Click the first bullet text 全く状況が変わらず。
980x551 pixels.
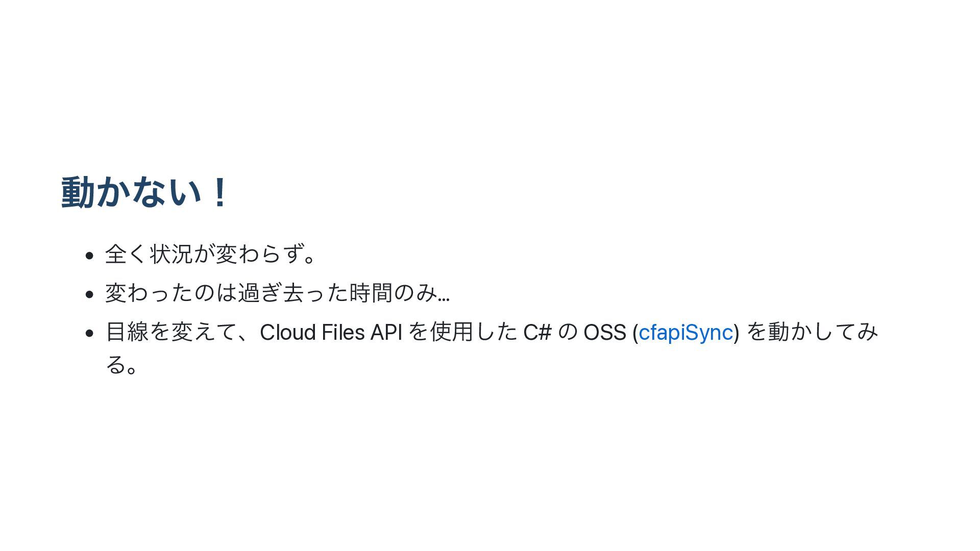210,254
